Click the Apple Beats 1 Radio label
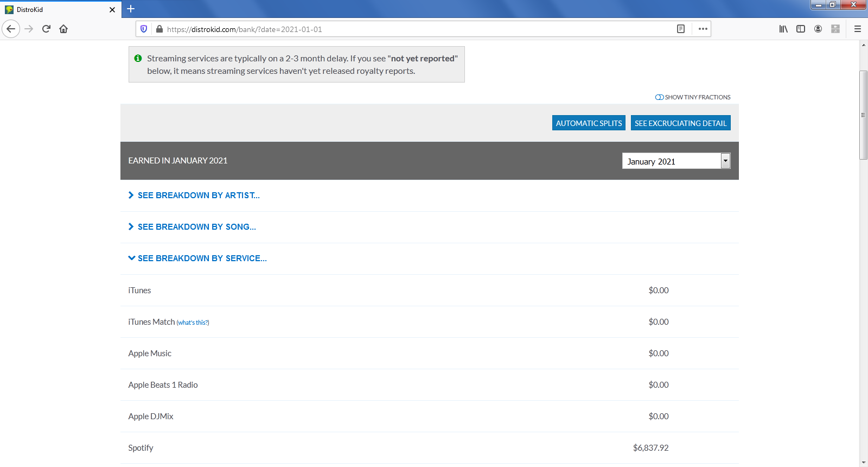The height and width of the screenshot is (467, 868). [x=163, y=385]
